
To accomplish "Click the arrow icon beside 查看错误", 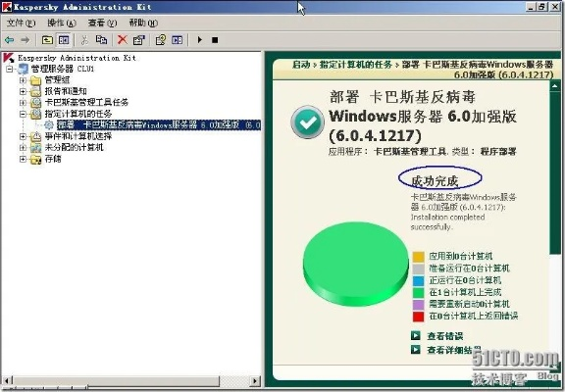I will (x=416, y=336).
